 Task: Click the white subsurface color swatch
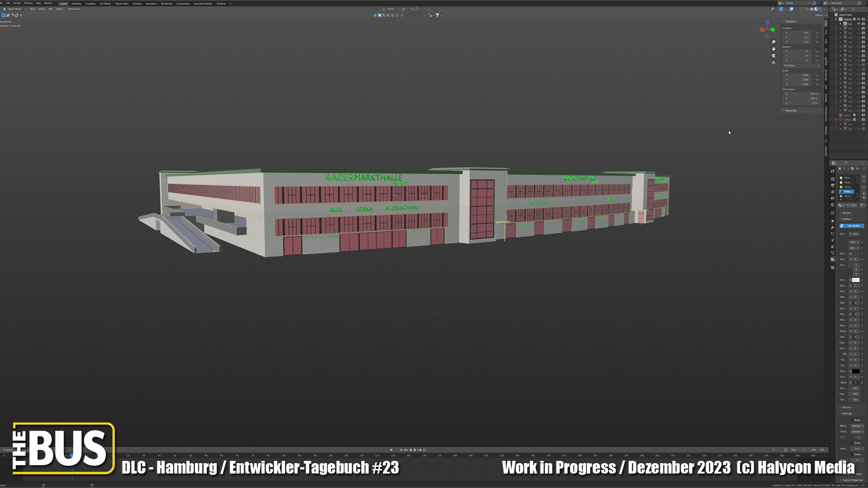(x=856, y=280)
